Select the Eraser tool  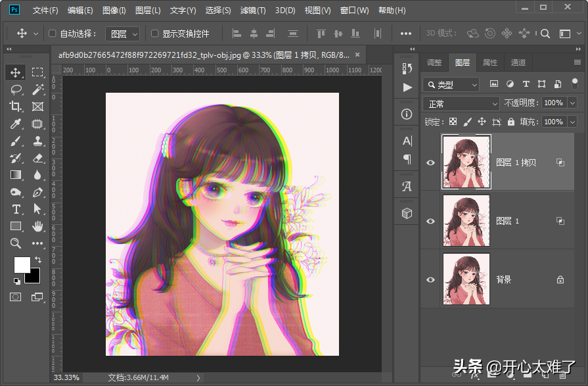pos(37,158)
